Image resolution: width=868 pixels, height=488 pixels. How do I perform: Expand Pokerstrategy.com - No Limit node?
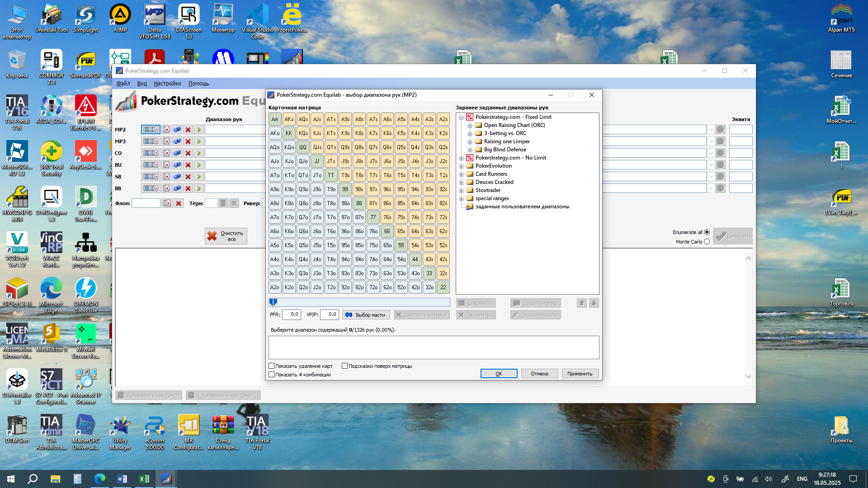462,158
